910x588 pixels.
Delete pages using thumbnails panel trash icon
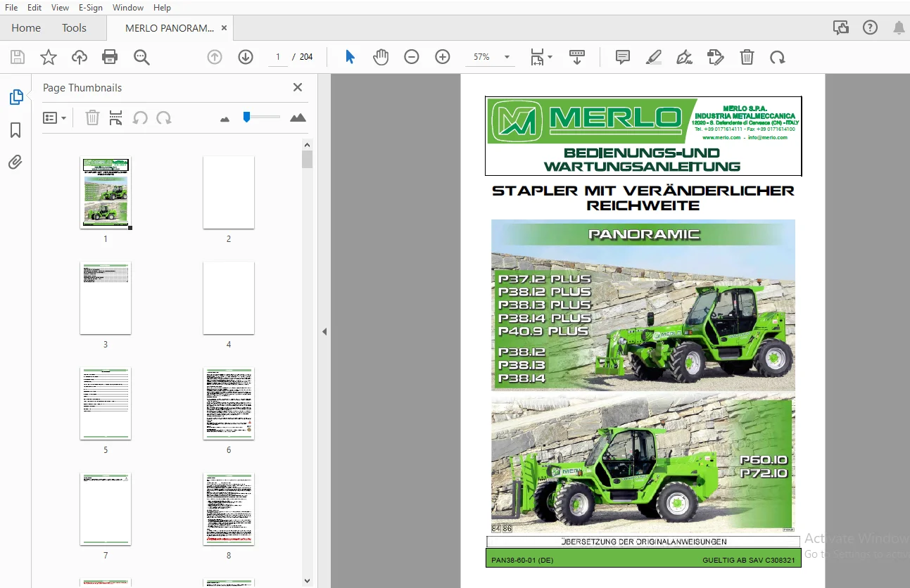click(92, 118)
